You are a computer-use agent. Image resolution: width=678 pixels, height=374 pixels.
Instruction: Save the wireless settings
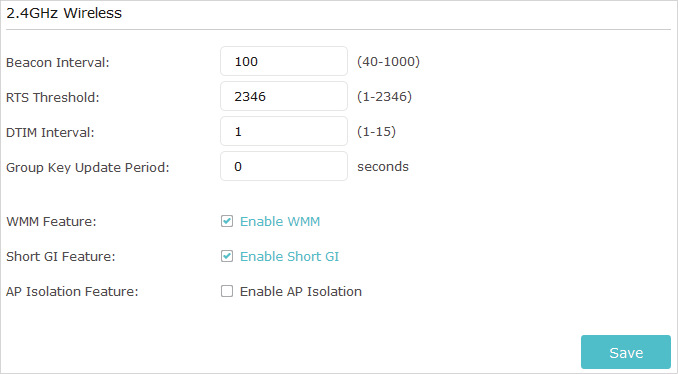coord(626,352)
